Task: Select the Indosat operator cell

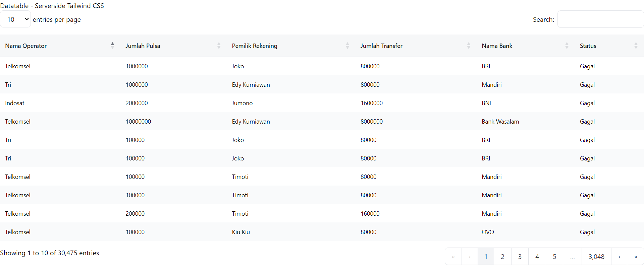Action: pos(15,103)
